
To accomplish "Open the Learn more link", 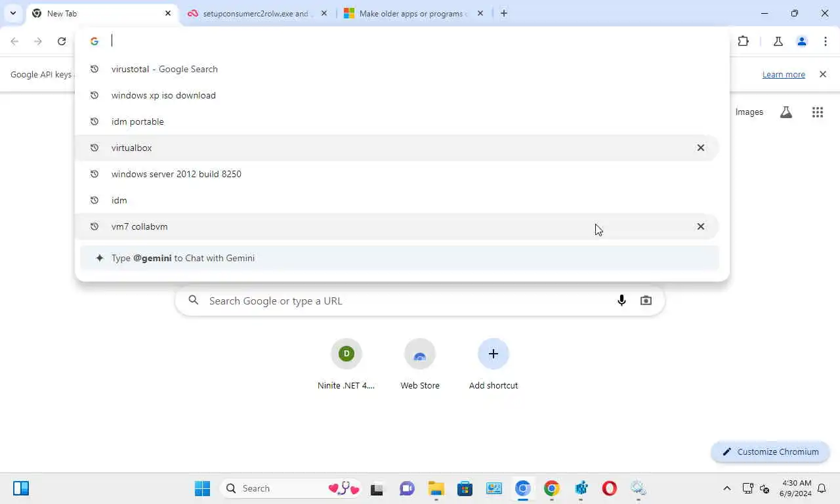I will click(784, 74).
